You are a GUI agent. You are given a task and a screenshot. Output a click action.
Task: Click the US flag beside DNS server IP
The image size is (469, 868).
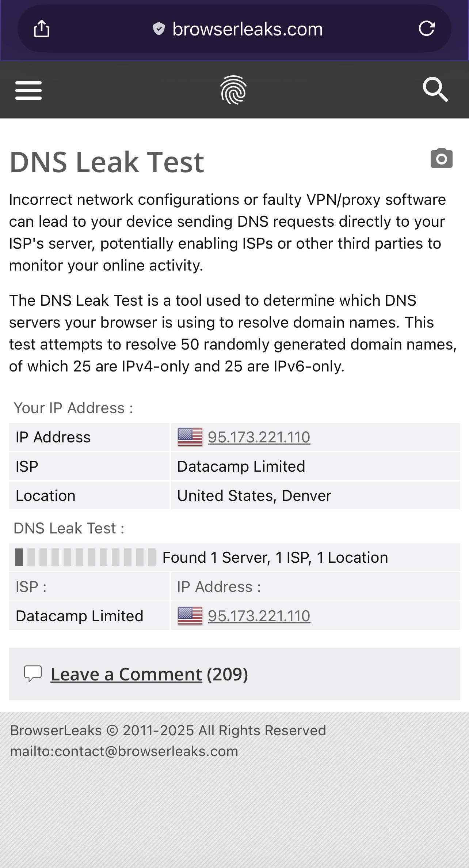[x=190, y=616]
